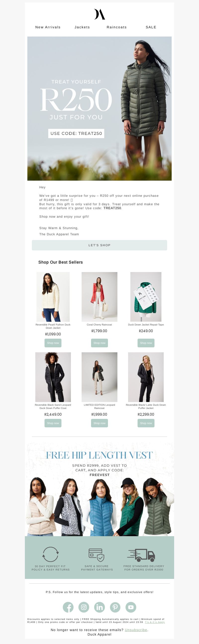Click the Unsubscribe link
This screenshot has width=199, height=644.
[x=136, y=630]
